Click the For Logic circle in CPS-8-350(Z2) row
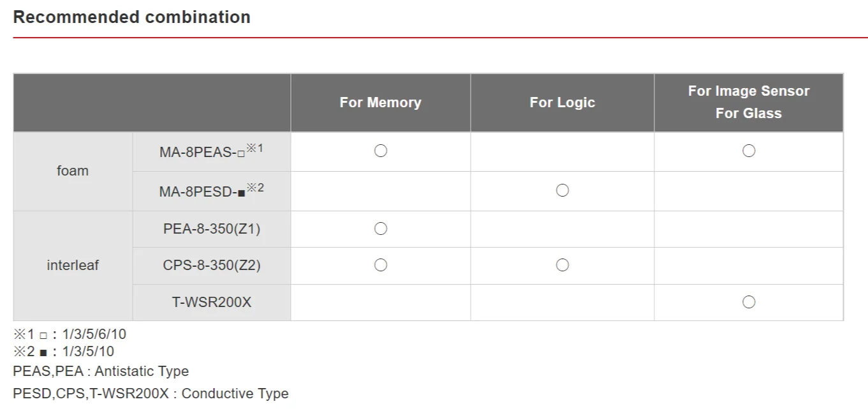Screen dimensions: 868x420 (562, 265)
